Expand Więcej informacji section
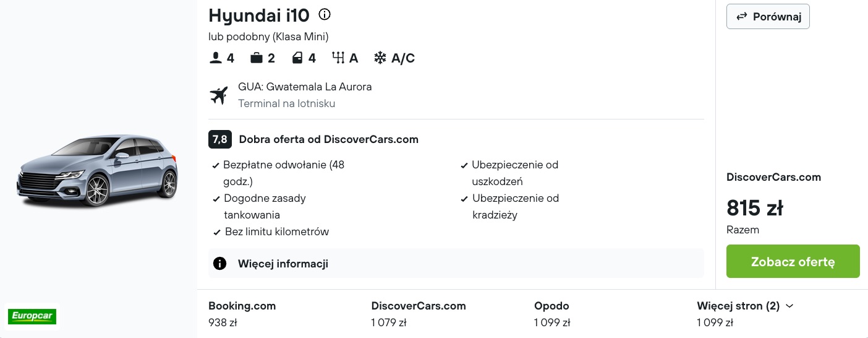868x338 pixels. [x=456, y=264]
